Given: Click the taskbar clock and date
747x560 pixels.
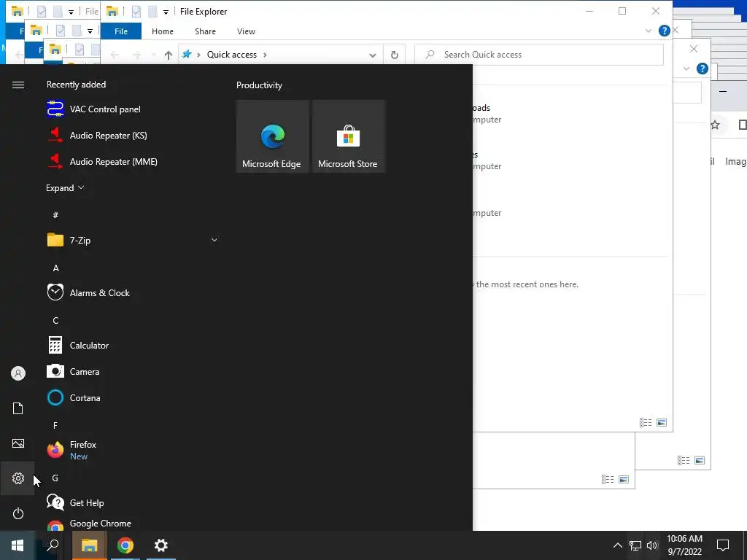Looking at the screenshot, I should point(684,545).
